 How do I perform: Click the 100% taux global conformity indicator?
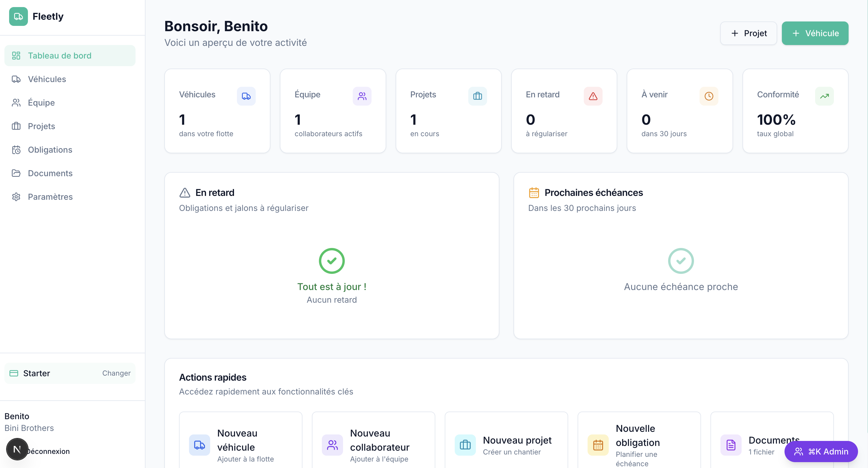(x=777, y=119)
